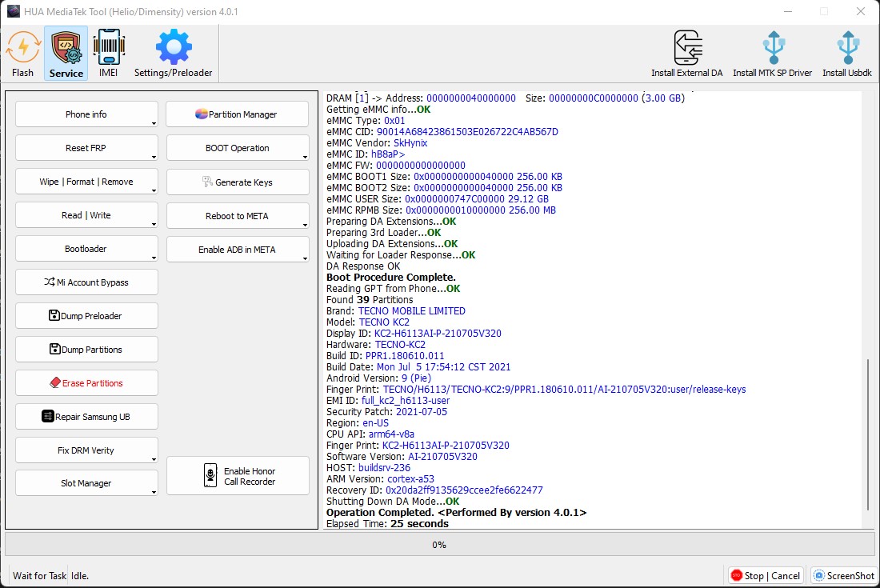Click the Repair Samsung UB icon
The width and height of the screenshot is (880, 588).
tap(48, 416)
